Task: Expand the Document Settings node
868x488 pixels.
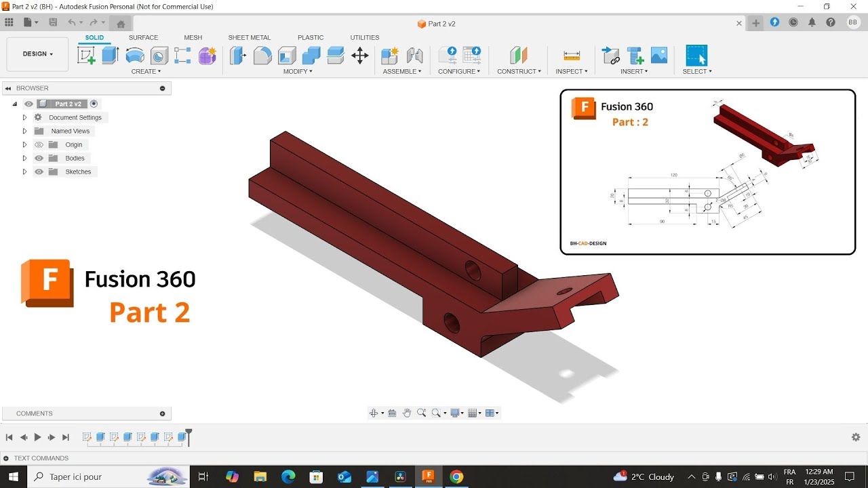Action: pyautogui.click(x=24, y=117)
